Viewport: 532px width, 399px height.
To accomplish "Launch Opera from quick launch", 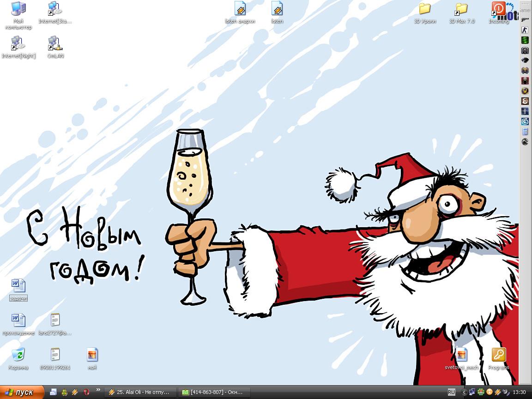I will pyautogui.click(x=86, y=392).
